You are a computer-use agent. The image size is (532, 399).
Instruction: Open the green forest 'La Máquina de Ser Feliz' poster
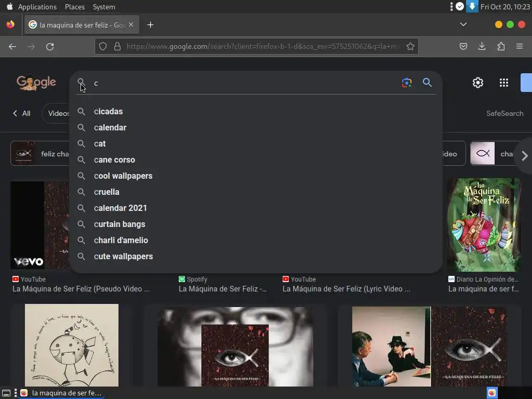pos(484,225)
